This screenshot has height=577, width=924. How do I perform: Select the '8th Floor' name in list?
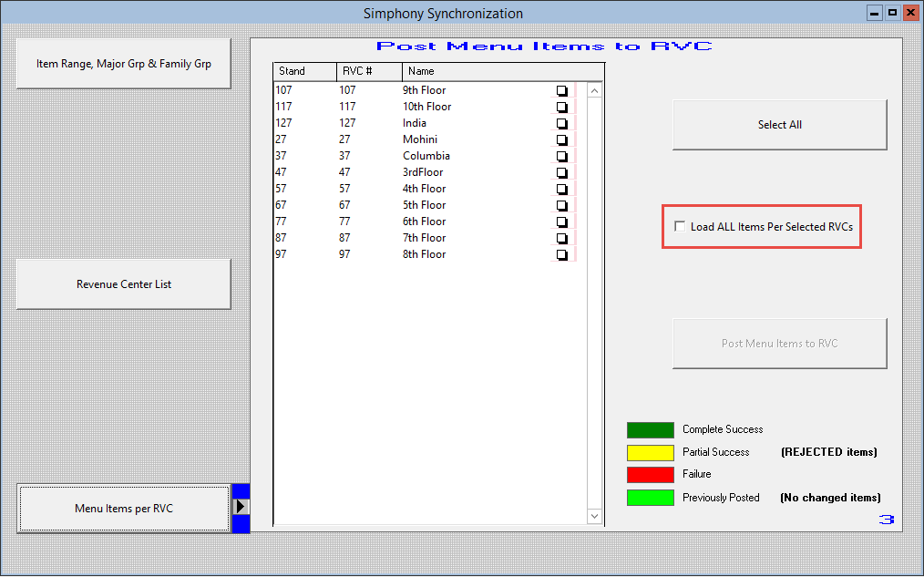click(x=425, y=254)
